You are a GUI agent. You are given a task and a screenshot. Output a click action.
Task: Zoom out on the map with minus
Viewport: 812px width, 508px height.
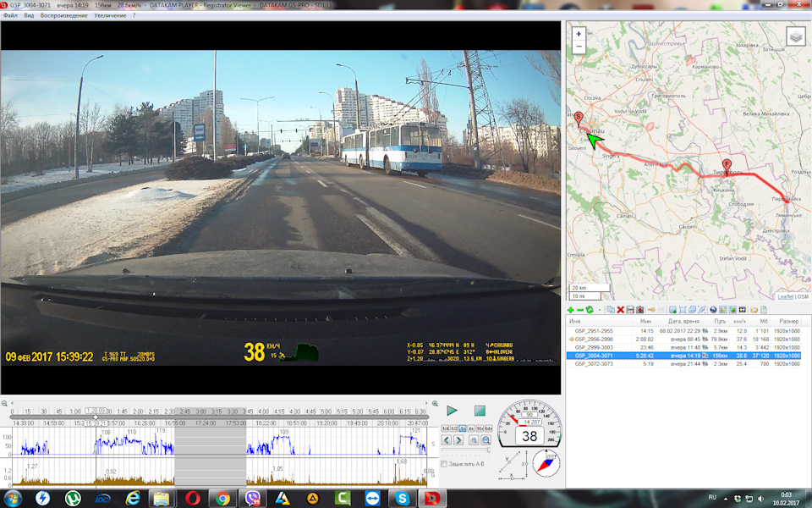(x=579, y=47)
